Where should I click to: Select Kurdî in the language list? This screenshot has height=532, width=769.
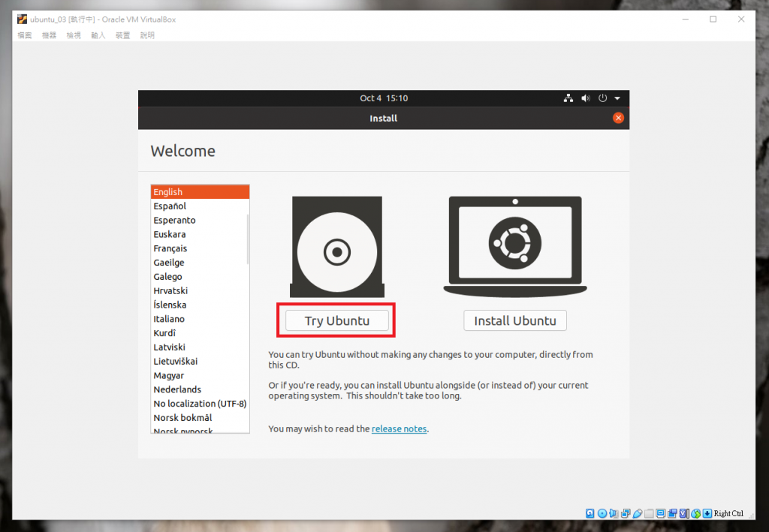[200, 333]
